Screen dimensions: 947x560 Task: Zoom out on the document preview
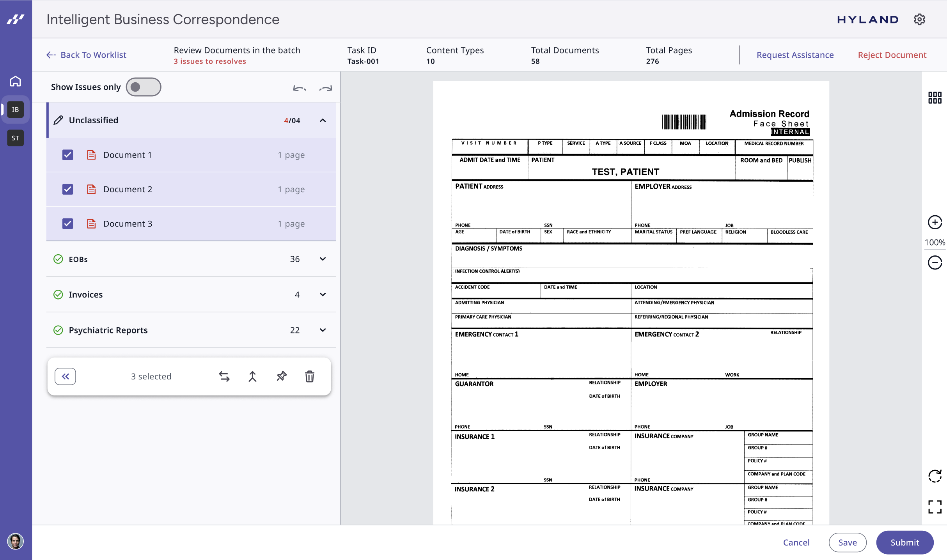[x=935, y=262]
